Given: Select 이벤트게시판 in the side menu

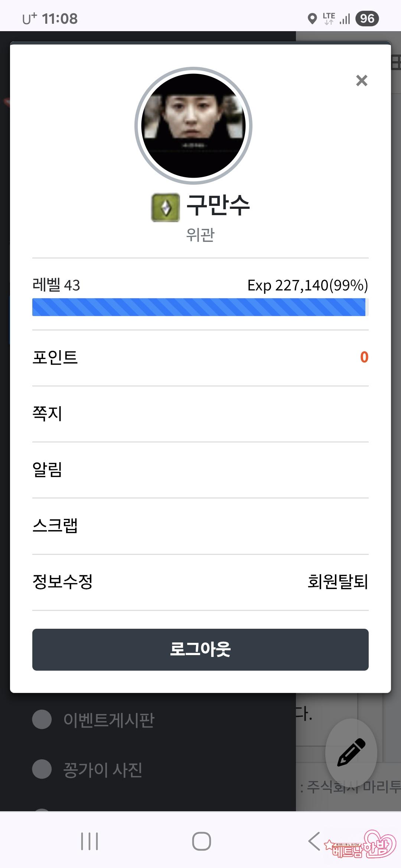Looking at the screenshot, I should pos(108,720).
